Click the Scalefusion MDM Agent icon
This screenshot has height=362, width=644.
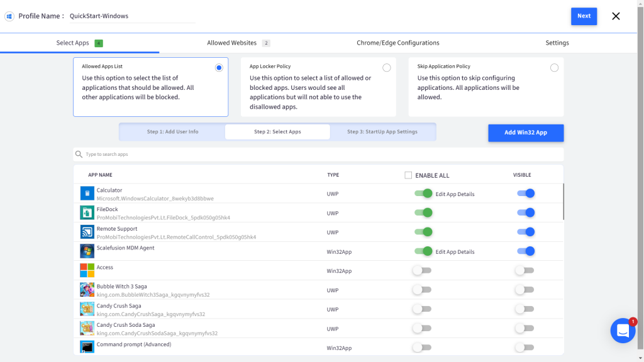[x=87, y=251]
